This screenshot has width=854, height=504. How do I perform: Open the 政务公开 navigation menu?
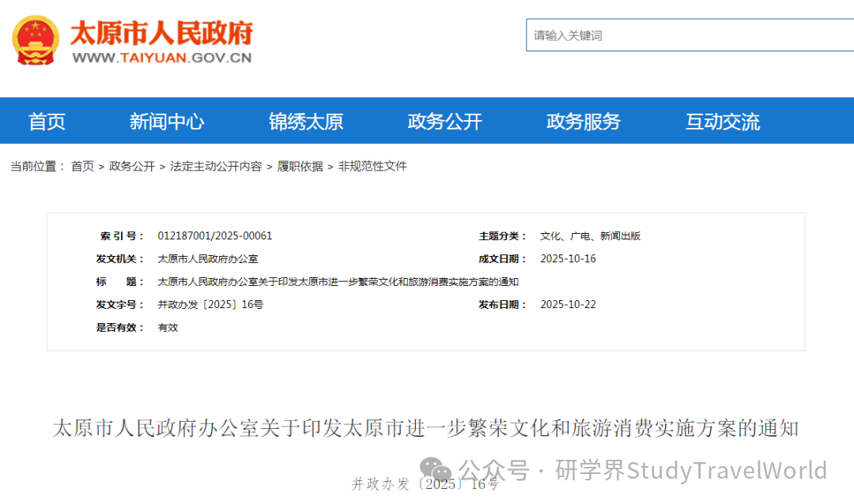pyautogui.click(x=443, y=120)
